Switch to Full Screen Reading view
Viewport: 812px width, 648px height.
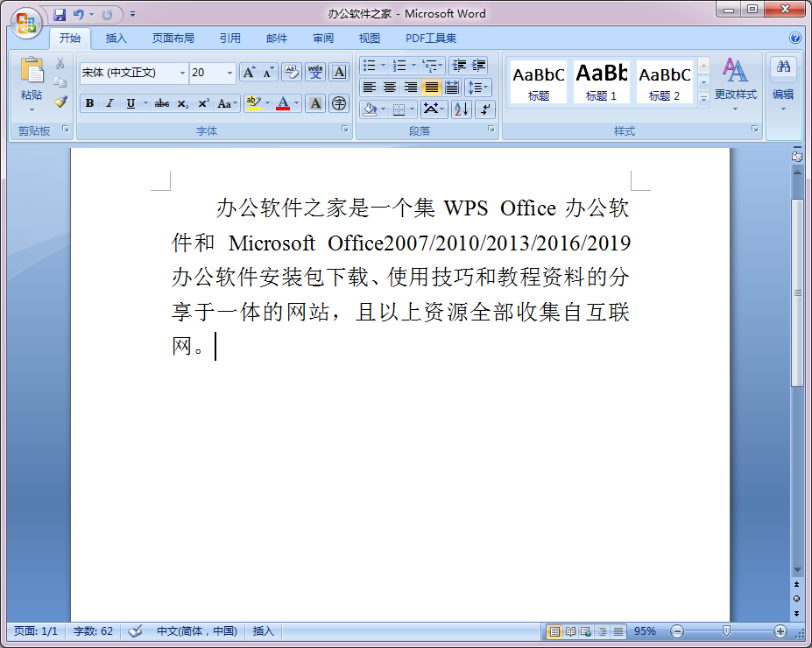coord(570,631)
